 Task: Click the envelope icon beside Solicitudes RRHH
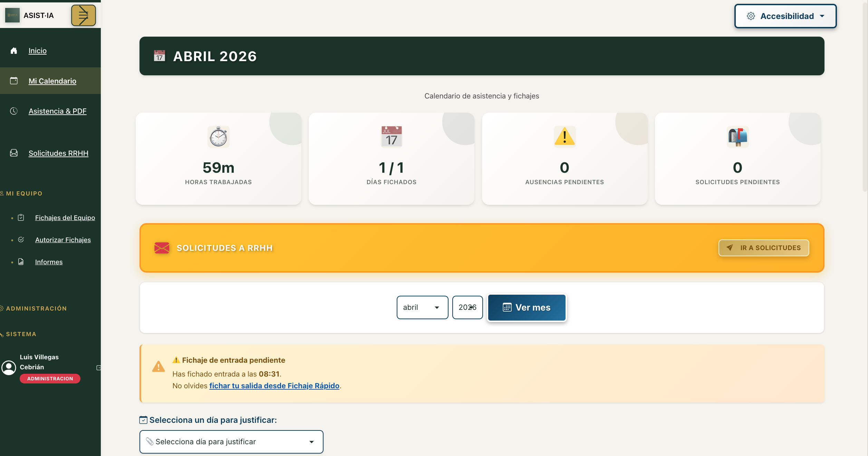click(x=14, y=153)
